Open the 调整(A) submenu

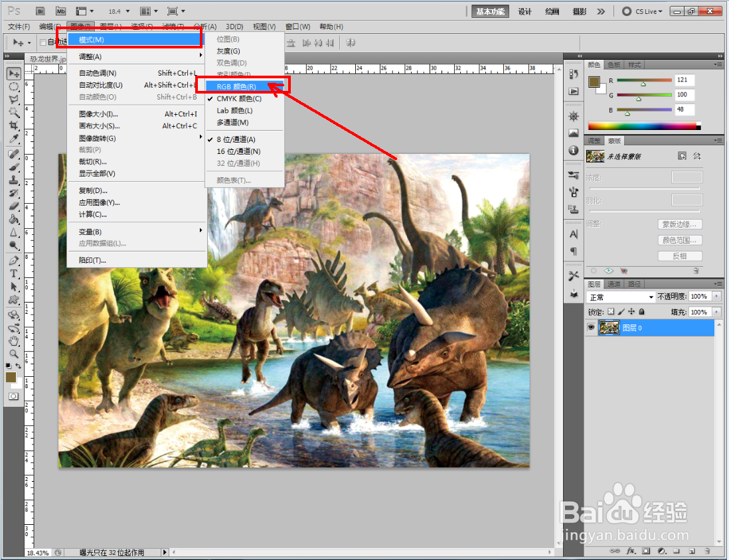pyautogui.click(x=137, y=56)
